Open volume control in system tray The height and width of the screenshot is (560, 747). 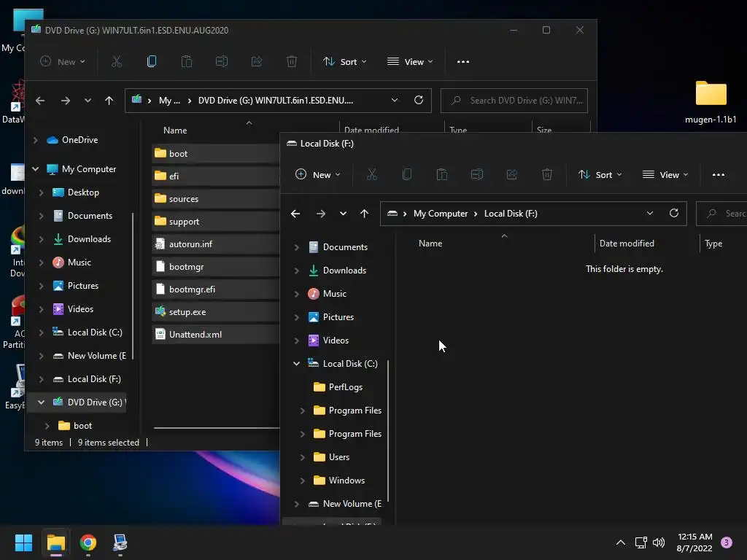(x=659, y=542)
